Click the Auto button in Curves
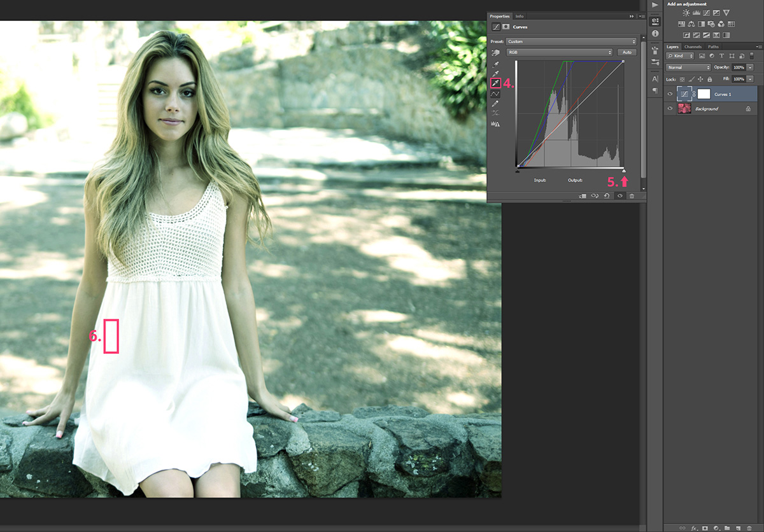Screen dimensions: 764x532 tap(626, 52)
